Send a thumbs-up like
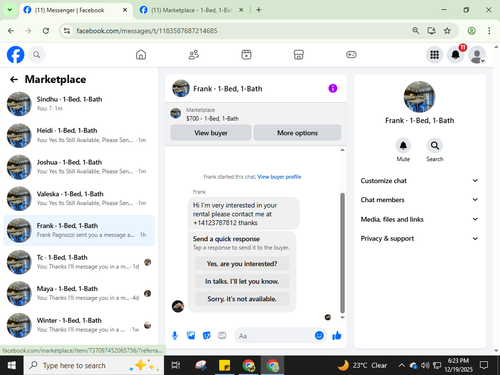This screenshot has height=375, width=500. click(x=337, y=336)
